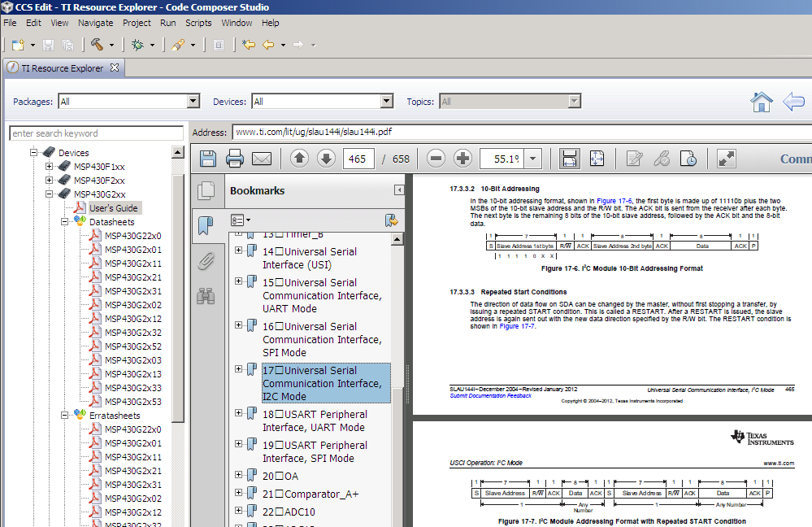Open the zoom percentage dropdown

(x=533, y=159)
